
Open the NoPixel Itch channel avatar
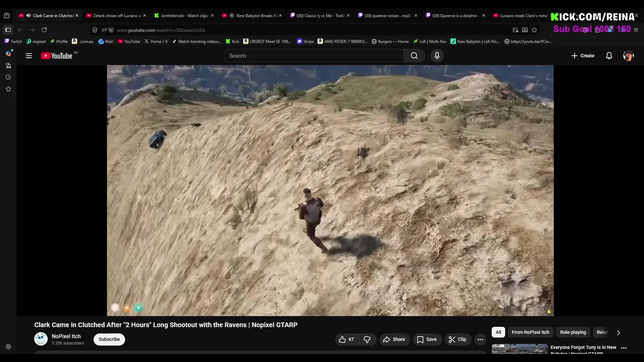pyautogui.click(x=41, y=339)
